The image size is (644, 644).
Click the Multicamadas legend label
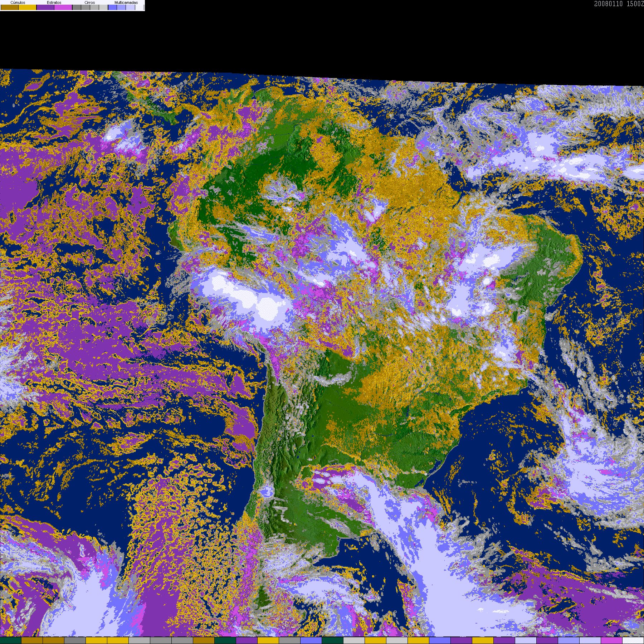[x=126, y=3]
